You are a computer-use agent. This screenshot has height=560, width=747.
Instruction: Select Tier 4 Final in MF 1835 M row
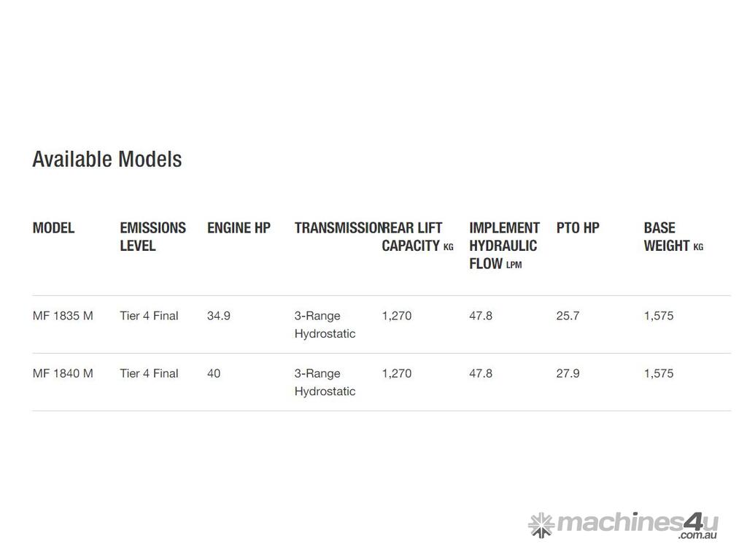tap(149, 316)
